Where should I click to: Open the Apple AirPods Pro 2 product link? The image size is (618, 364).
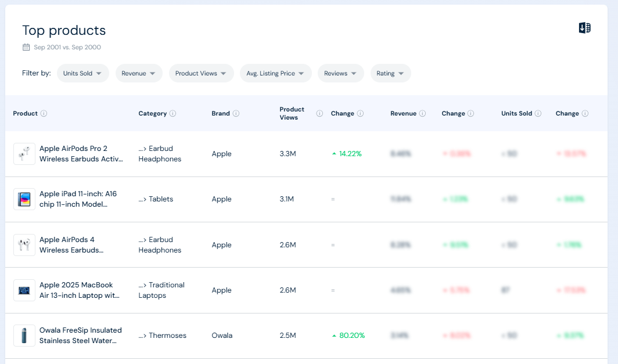[x=81, y=154]
